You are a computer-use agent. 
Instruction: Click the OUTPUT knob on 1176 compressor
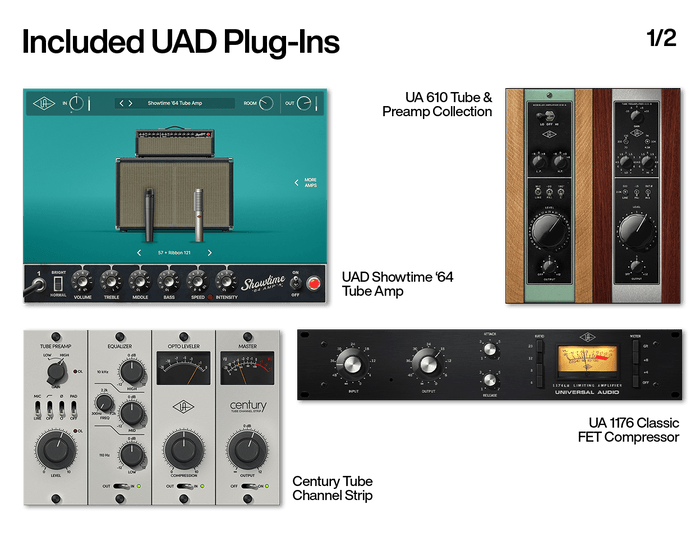428,364
